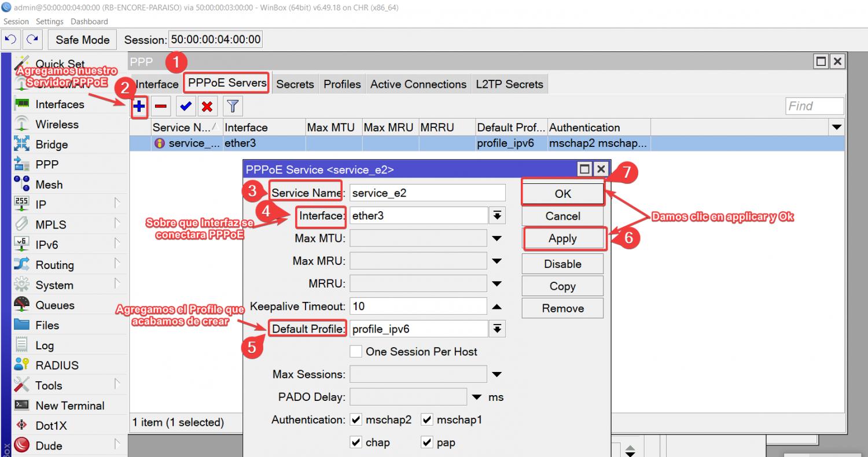The width and height of the screenshot is (868, 457).
Task: Click the blue checkmark enable icon
Action: (x=185, y=106)
